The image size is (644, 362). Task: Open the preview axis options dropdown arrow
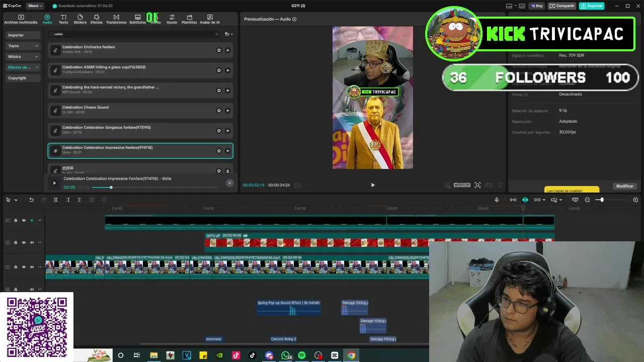coord(560,200)
